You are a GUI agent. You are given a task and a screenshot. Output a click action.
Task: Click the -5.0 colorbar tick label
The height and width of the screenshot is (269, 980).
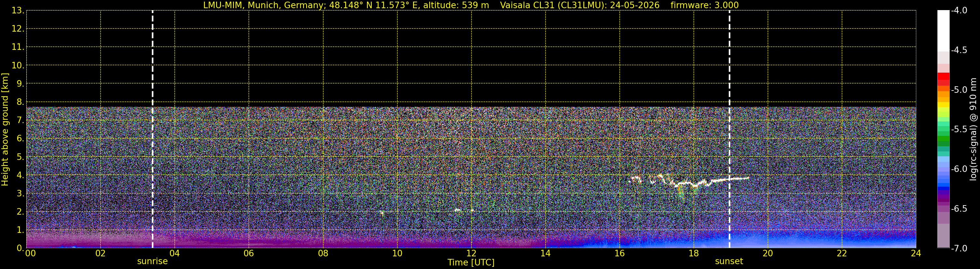[x=959, y=90]
